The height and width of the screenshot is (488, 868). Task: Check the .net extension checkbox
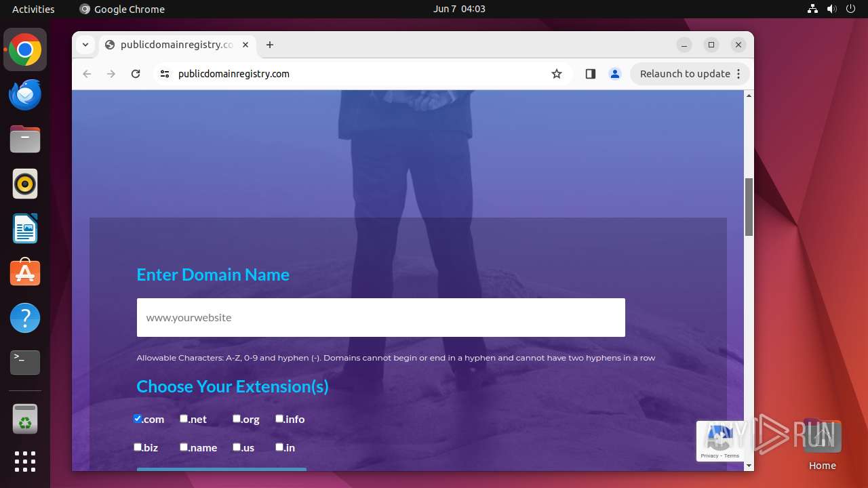point(184,419)
